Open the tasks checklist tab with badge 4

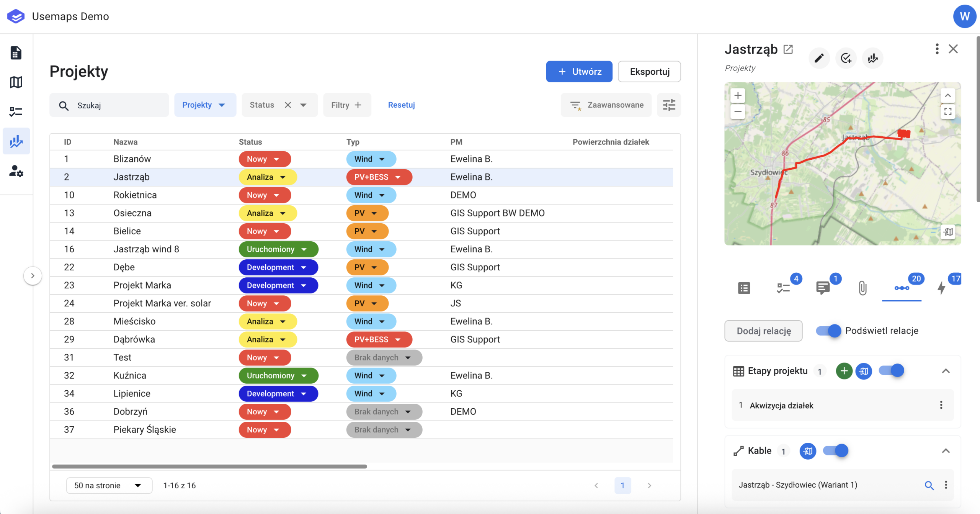(x=783, y=288)
